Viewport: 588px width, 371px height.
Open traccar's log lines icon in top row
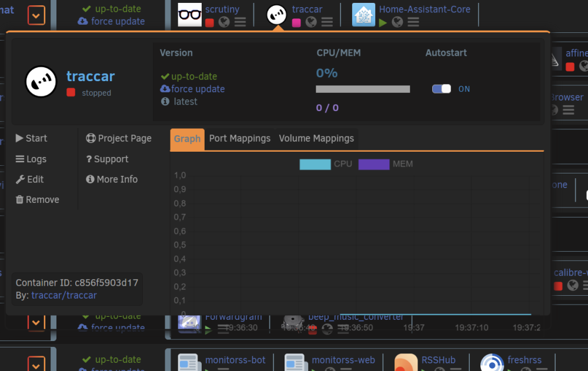point(327,22)
